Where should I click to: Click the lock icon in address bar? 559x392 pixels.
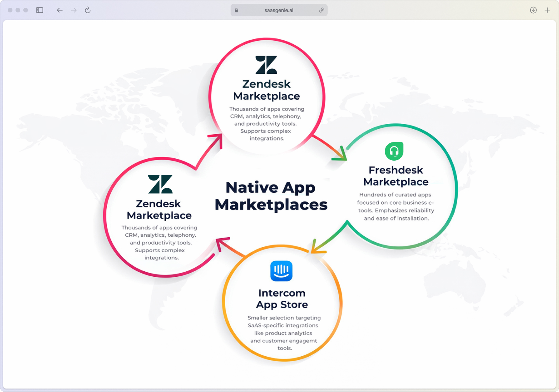[236, 10]
